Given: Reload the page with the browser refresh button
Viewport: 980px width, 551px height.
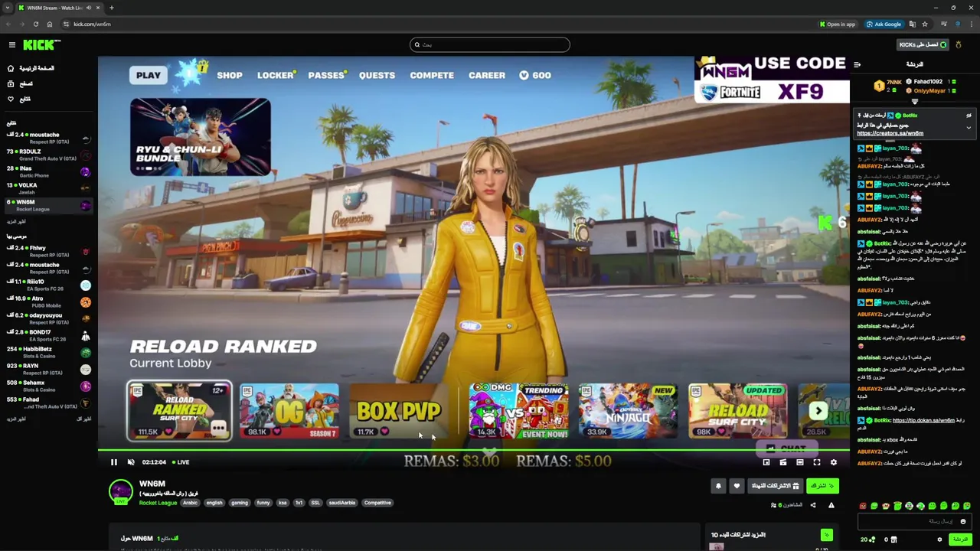Looking at the screenshot, I should pyautogui.click(x=35, y=24).
